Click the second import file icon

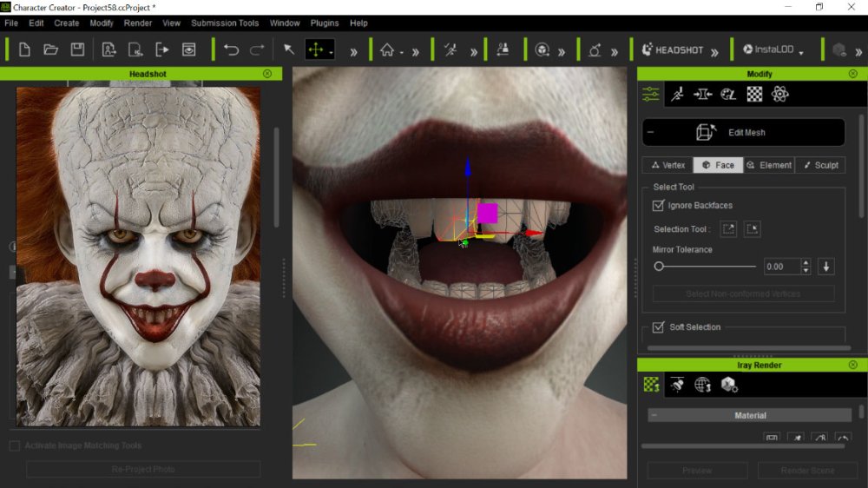point(135,49)
